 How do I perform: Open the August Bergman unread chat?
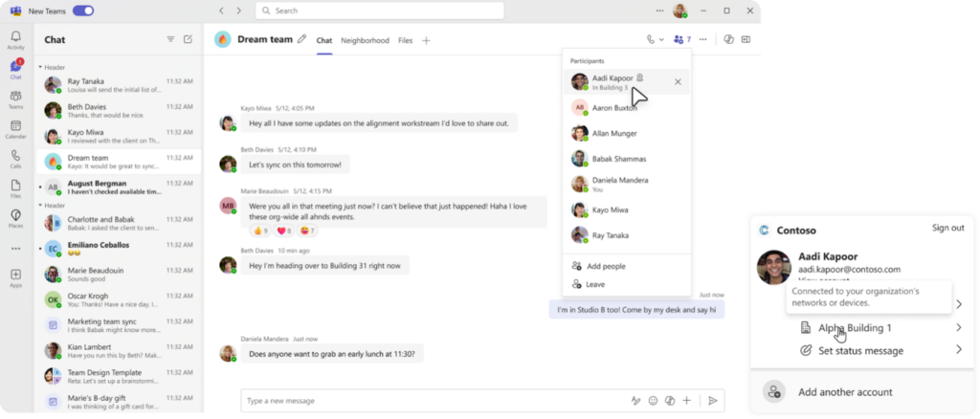point(119,187)
